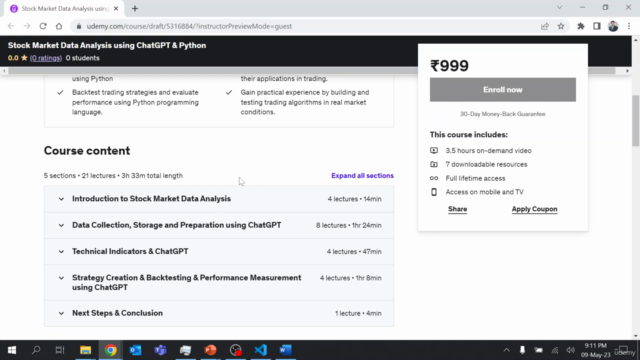Click the volume speaker tray icon
The image size is (640, 360).
click(x=571, y=350)
